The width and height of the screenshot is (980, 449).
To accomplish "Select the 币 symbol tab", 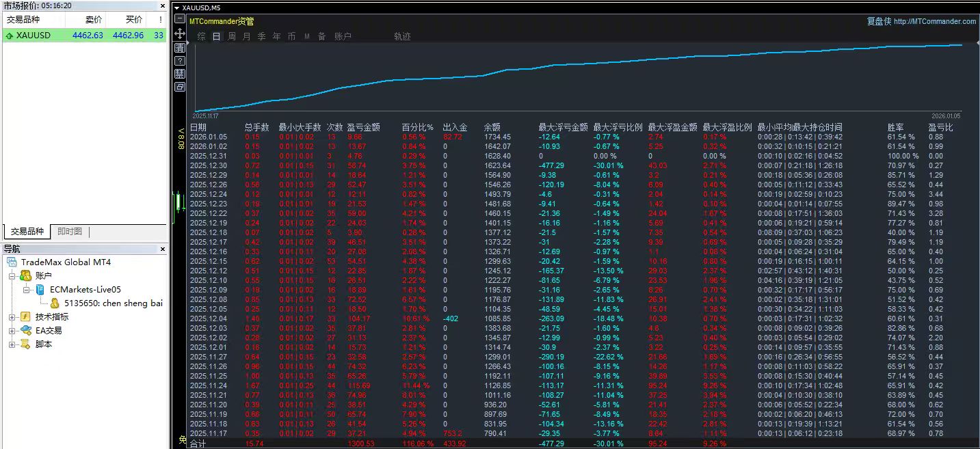I will (292, 36).
